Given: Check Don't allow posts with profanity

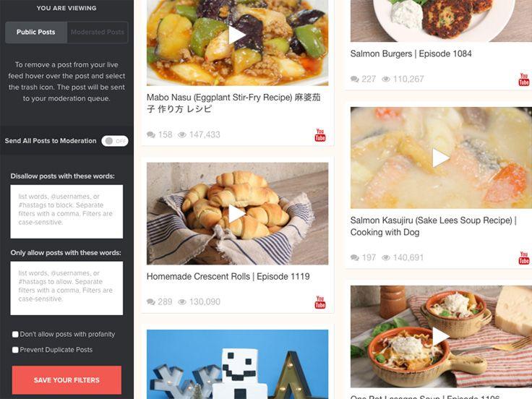Looking at the screenshot, I should (15, 335).
